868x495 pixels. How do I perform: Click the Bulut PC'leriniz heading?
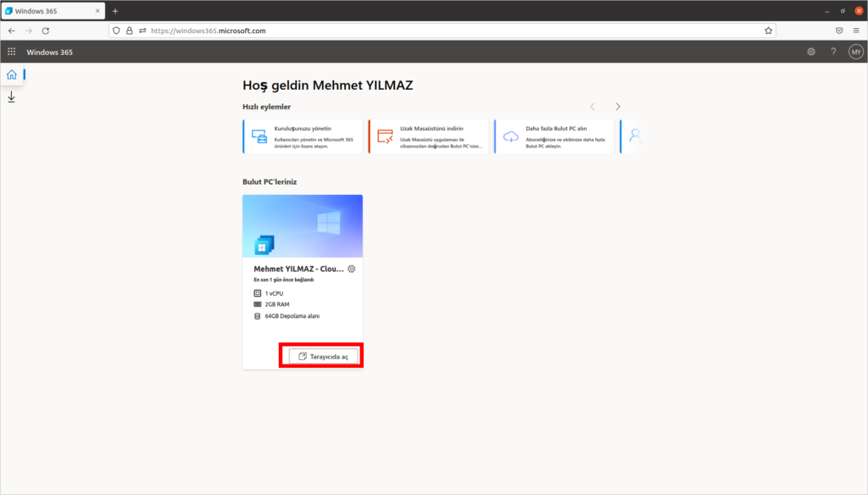click(270, 181)
